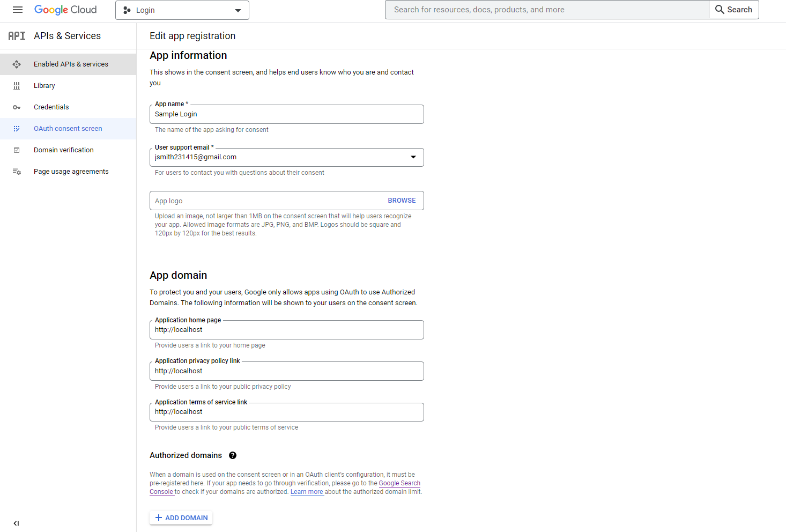Go to the Library section
Screen dimensions: 786x532
point(45,86)
